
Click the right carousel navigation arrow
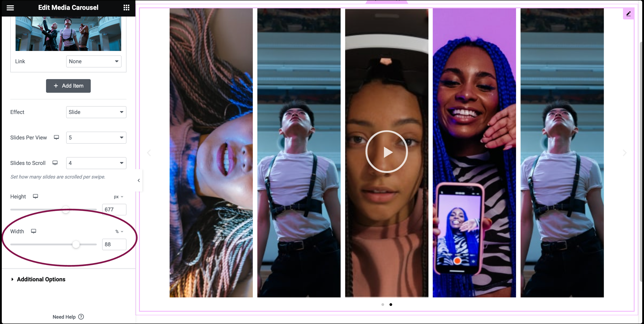point(625,153)
